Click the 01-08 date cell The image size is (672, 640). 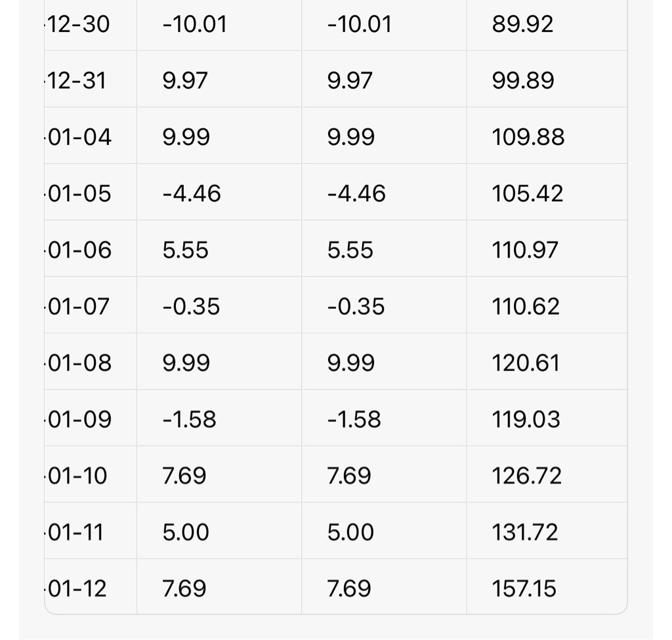point(79,363)
